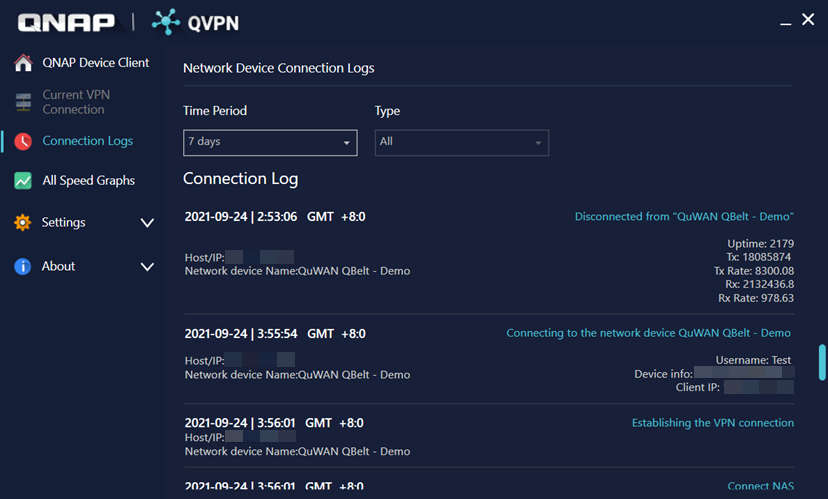The height and width of the screenshot is (499, 828).
Task: Click the connection log scrollbar thumb
Action: [x=822, y=362]
